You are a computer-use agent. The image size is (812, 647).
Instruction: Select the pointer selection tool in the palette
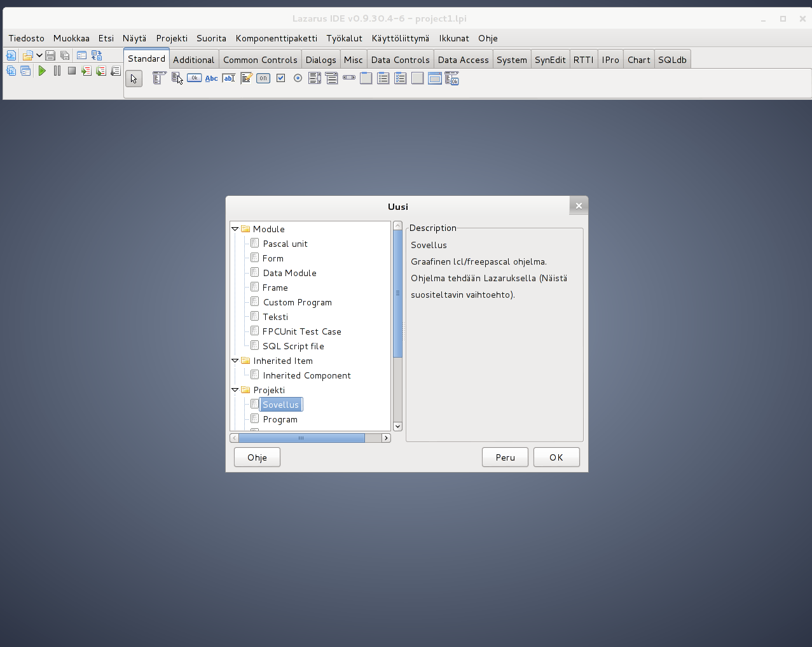[x=134, y=78]
